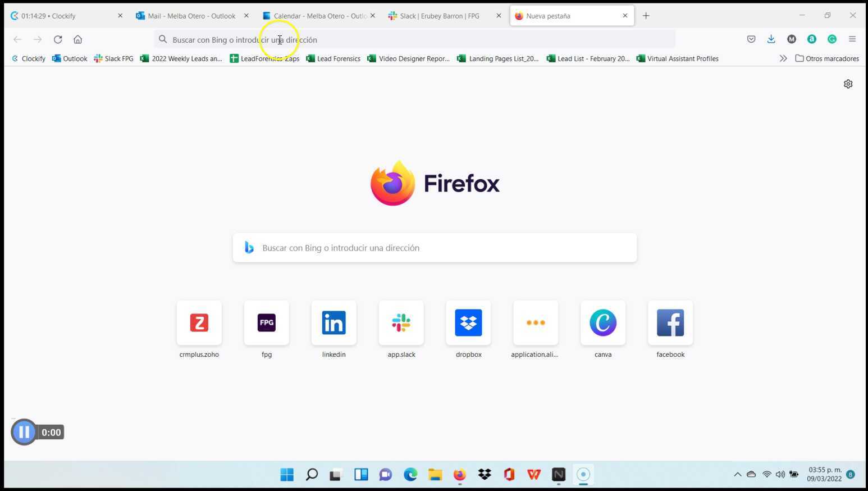Open Microsoft Office from taskbar

509,475
